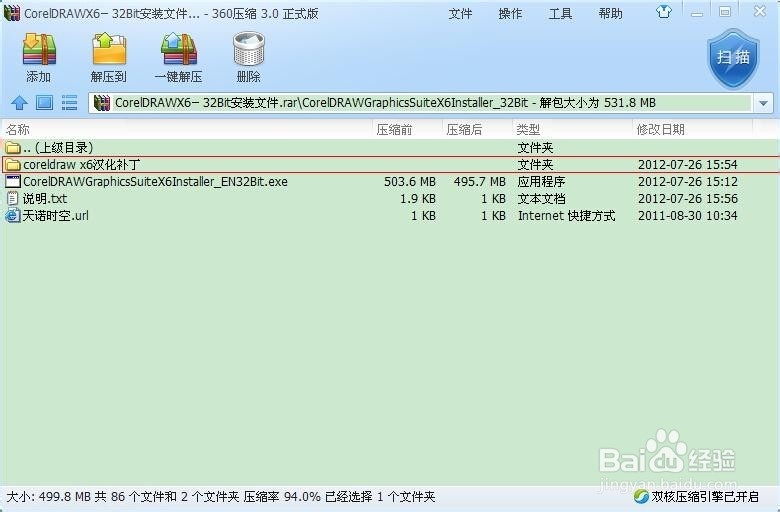
Task: Click status bar size summary text
Action: pyautogui.click(x=220, y=497)
